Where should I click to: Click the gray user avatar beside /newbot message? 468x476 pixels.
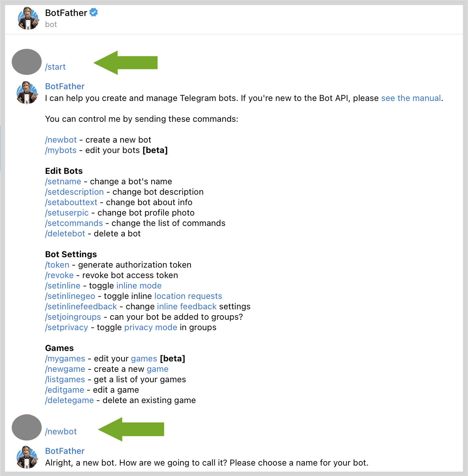[x=27, y=427]
